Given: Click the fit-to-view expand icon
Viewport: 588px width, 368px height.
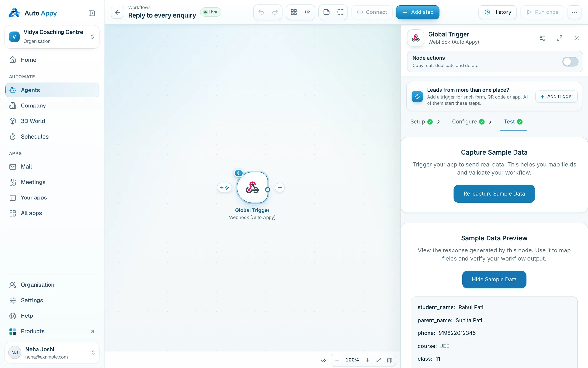Looking at the screenshot, I should tap(379, 360).
